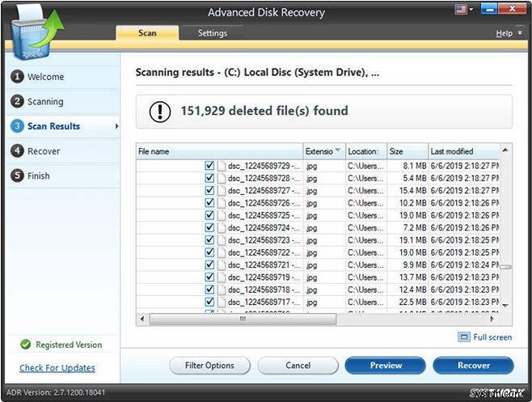Click the step 5 Finish number icon

[x=17, y=176]
